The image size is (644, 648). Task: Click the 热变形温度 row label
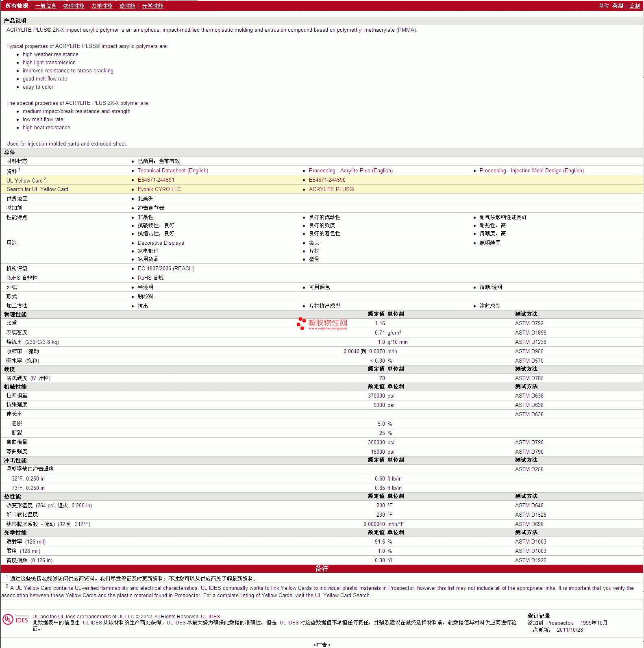pos(49,505)
